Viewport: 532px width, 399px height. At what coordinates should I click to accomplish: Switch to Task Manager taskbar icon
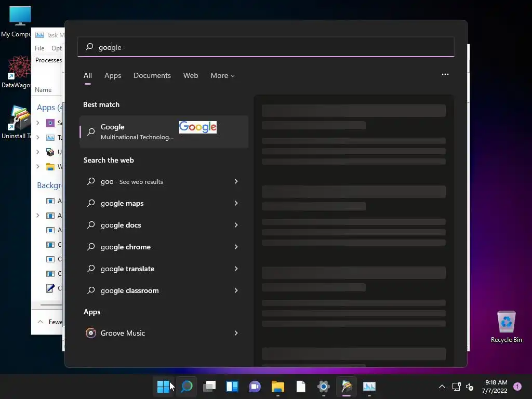(x=369, y=386)
